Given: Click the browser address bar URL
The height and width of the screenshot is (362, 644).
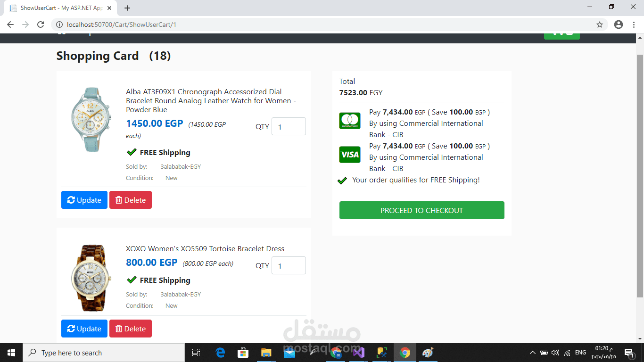Looking at the screenshot, I should point(122,25).
